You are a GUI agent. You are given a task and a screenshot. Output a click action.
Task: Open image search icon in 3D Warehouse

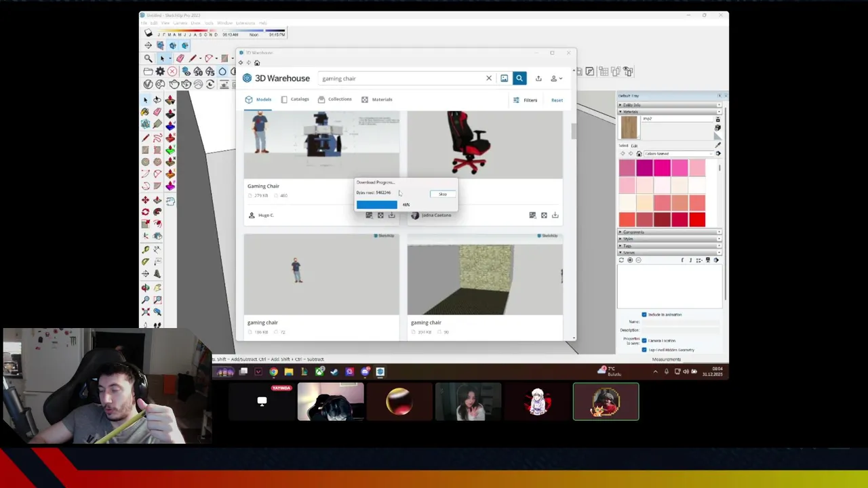[x=504, y=79]
